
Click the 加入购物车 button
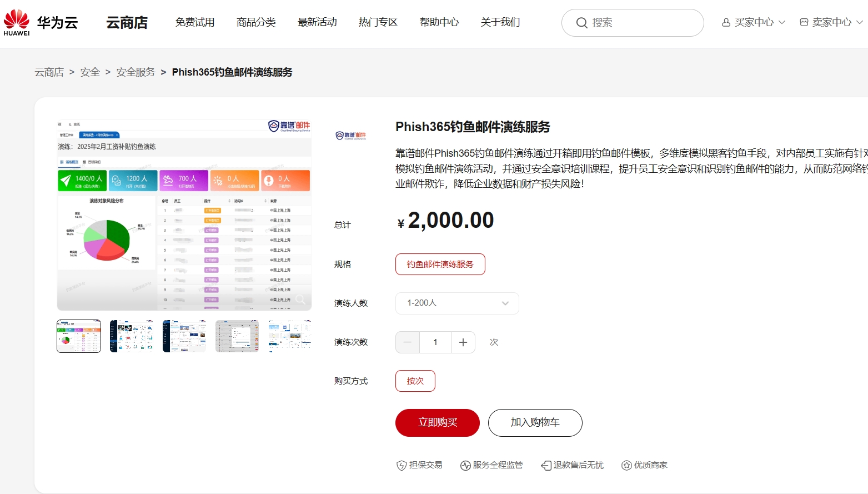535,423
